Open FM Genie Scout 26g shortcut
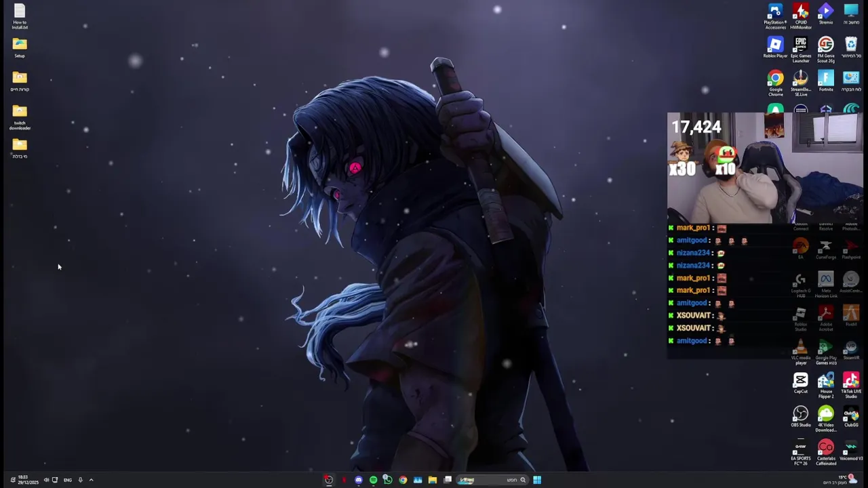 [825, 50]
